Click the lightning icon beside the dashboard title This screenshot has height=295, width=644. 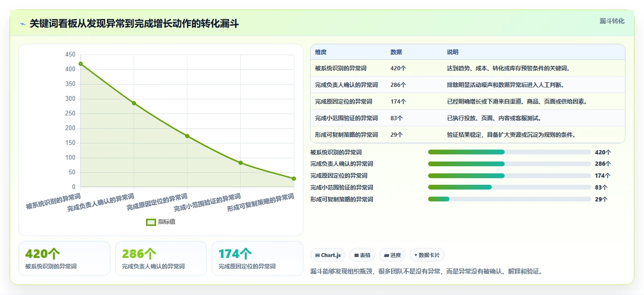click(22, 24)
